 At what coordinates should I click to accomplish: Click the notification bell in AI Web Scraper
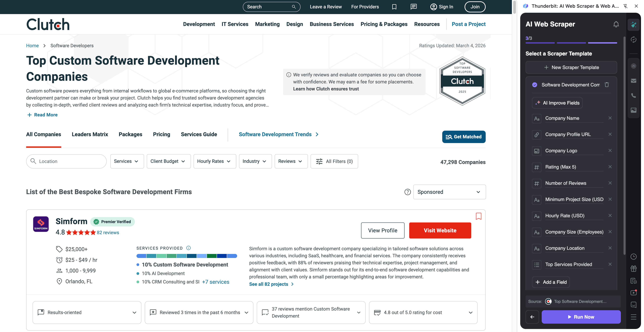(x=616, y=24)
